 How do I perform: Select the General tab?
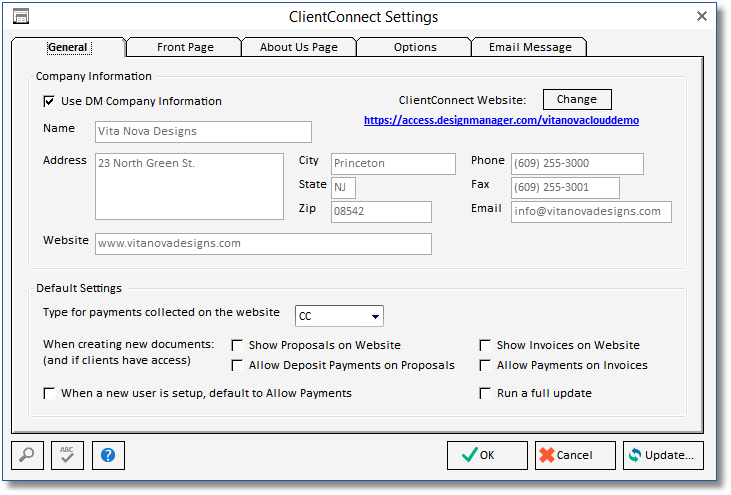point(69,47)
